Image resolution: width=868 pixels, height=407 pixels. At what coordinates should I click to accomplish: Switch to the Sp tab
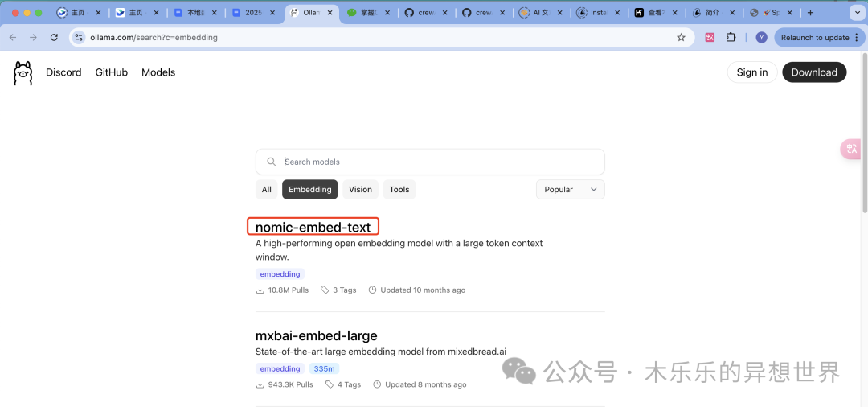pyautogui.click(x=772, y=13)
